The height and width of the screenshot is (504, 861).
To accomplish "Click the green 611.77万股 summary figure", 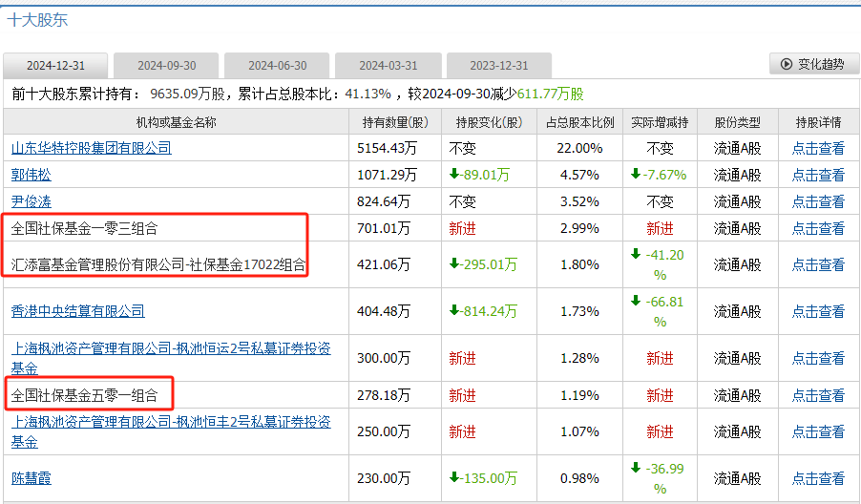I will tap(550, 94).
